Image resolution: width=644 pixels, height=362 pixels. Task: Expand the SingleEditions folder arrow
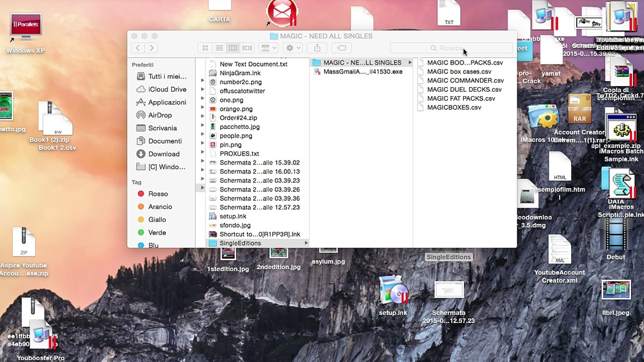tap(306, 243)
